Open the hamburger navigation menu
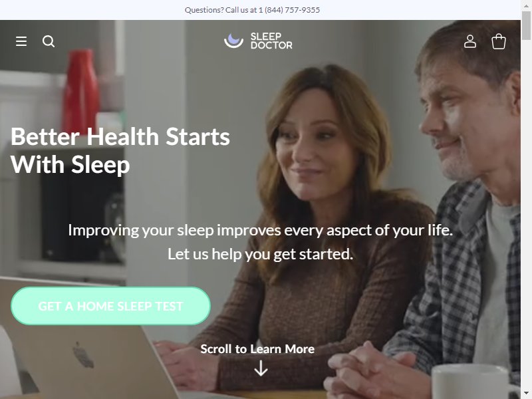This screenshot has height=399, width=532. [21, 41]
